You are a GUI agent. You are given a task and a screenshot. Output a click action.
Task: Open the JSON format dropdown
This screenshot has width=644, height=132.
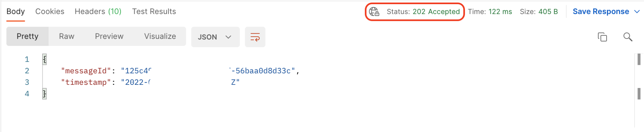[215, 37]
